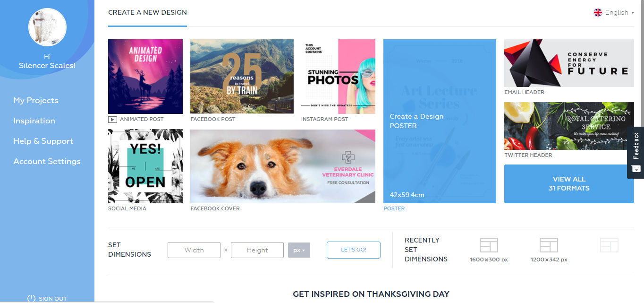Image resolution: width=644 pixels, height=303 pixels.
Task: Click the Sign Out power icon
Action: [x=32, y=298]
